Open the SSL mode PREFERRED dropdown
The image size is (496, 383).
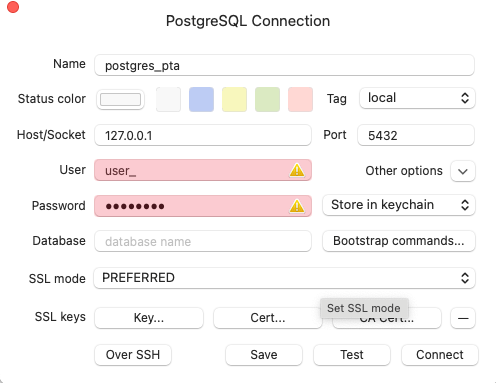285,278
